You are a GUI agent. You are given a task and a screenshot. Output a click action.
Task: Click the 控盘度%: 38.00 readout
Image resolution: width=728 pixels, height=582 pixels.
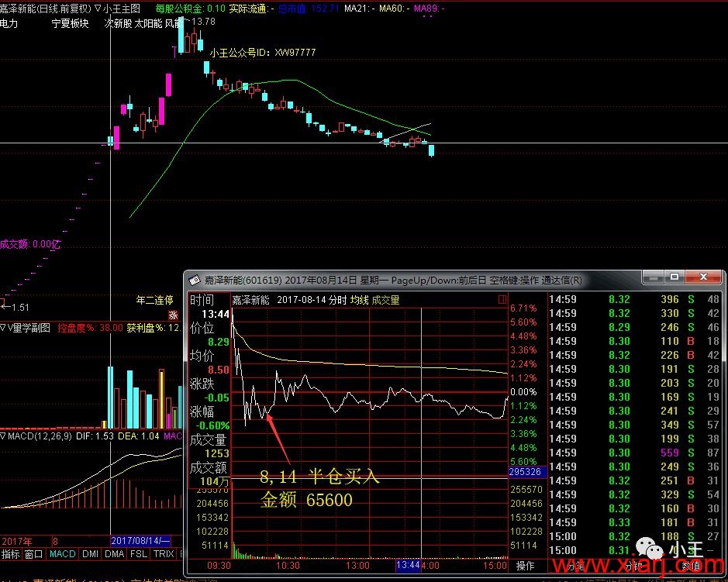pos(90,328)
